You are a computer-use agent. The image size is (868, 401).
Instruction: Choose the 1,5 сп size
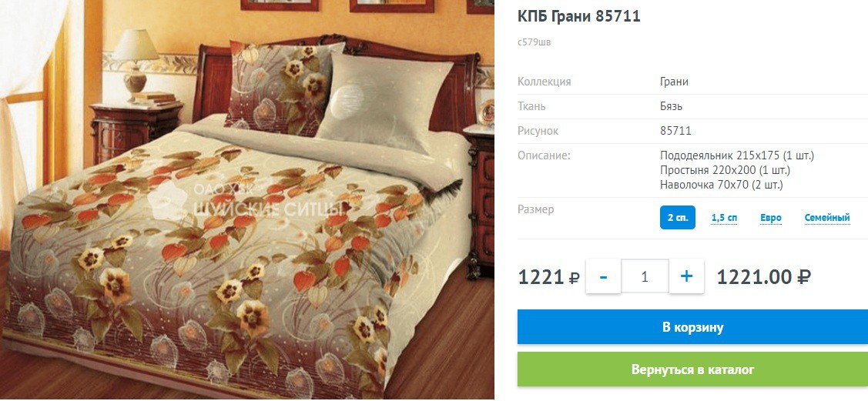coord(724,218)
